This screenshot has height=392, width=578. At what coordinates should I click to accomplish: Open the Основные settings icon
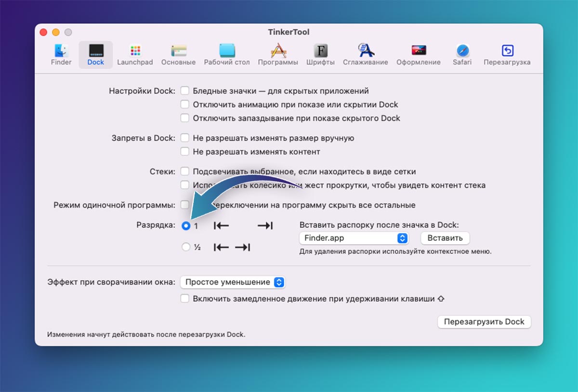[x=178, y=51]
